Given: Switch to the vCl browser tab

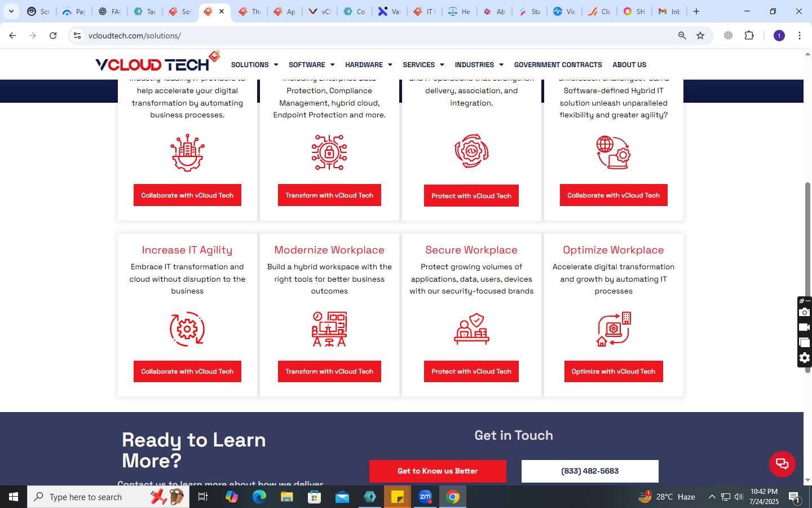Looking at the screenshot, I should pos(320,11).
